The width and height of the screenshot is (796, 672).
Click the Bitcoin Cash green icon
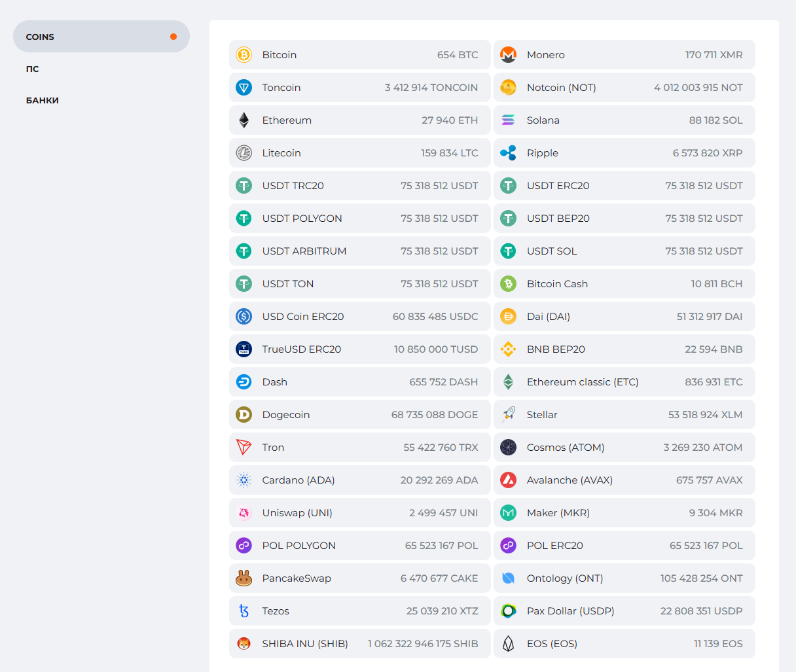coord(509,284)
